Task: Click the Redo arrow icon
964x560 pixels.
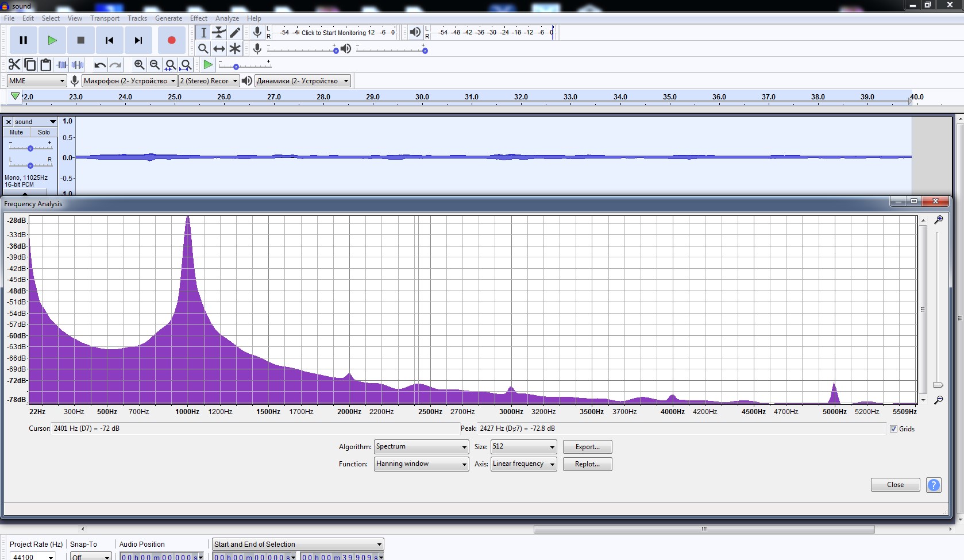Action: [x=115, y=65]
